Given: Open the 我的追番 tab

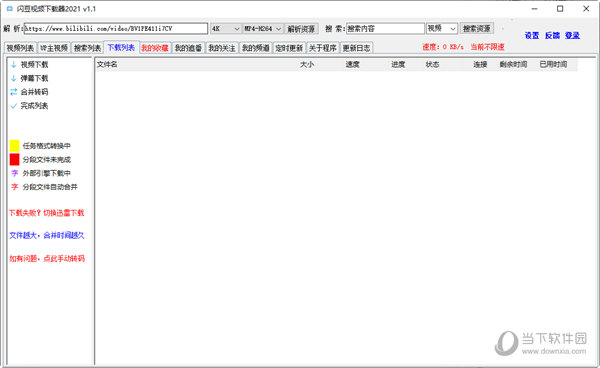Looking at the screenshot, I should pos(188,48).
